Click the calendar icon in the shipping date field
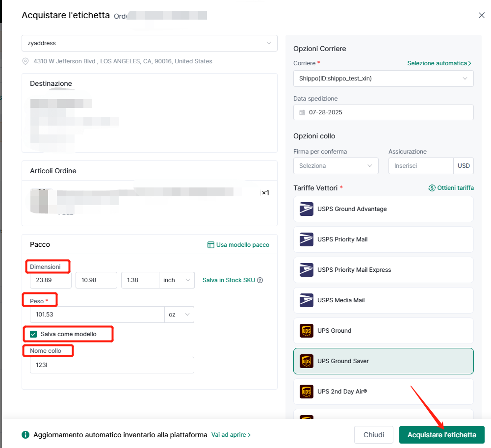Image resolution: width=491 pixels, height=448 pixels. pyautogui.click(x=302, y=112)
